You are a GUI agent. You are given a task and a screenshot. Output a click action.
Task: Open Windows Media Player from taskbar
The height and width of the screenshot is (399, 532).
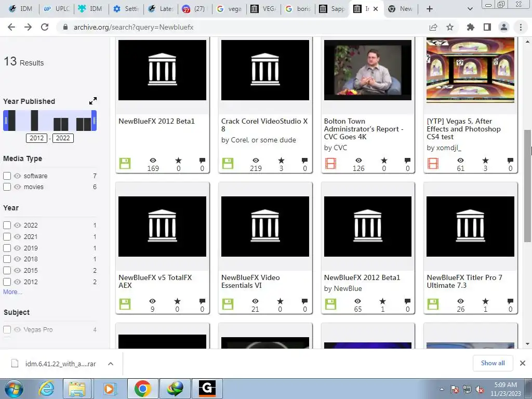(x=109, y=389)
